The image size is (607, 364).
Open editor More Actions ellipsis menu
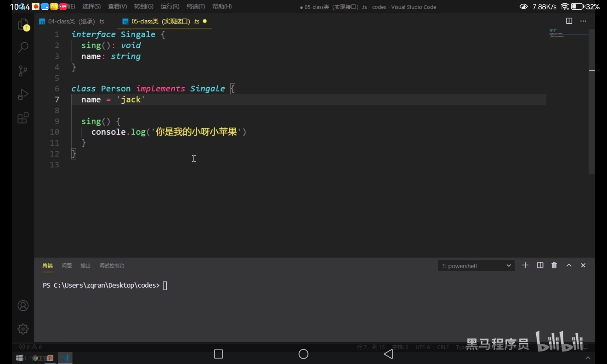pyautogui.click(x=583, y=21)
